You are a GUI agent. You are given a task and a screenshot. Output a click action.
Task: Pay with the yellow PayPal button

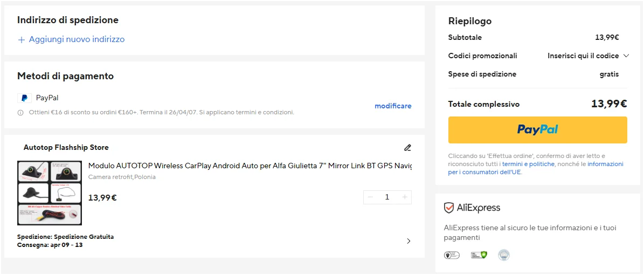tap(537, 130)
